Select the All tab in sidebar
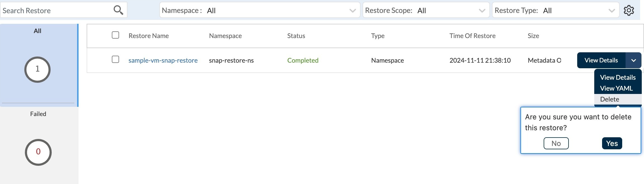 [x=37, y=31]
